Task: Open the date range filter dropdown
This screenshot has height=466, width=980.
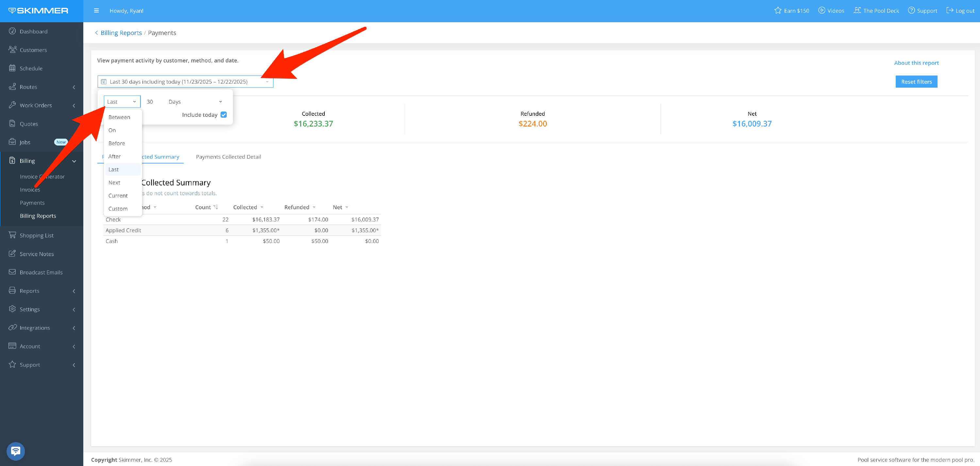Action: 185,81
